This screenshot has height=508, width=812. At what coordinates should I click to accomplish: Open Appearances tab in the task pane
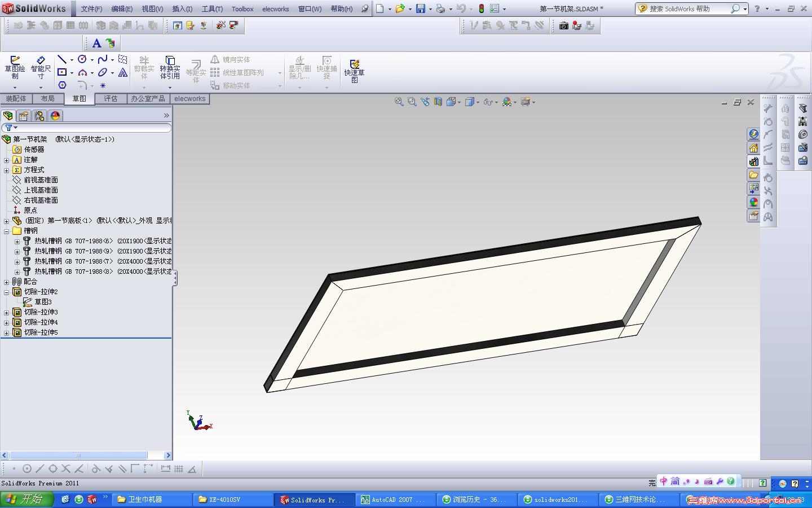754,202
